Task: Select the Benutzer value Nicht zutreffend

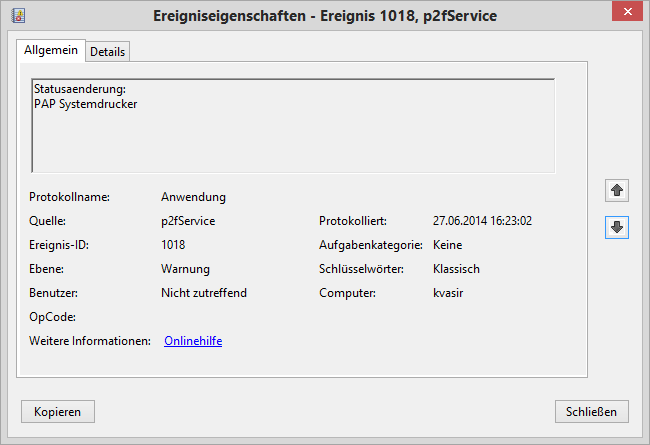Action: (x=203, y=293)
